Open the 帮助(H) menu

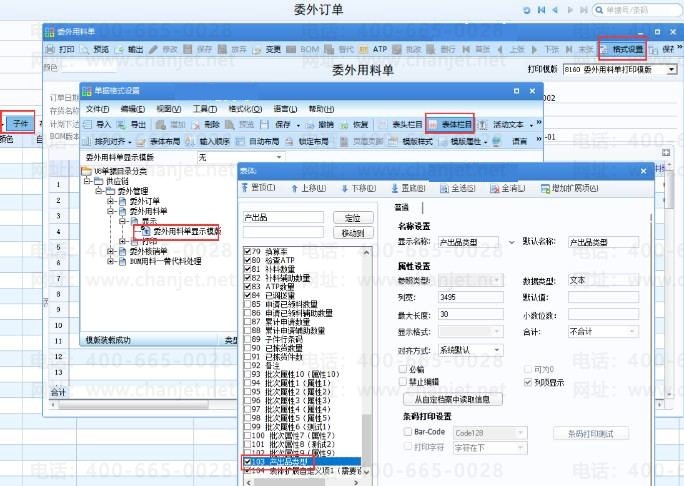coord(321,109)
